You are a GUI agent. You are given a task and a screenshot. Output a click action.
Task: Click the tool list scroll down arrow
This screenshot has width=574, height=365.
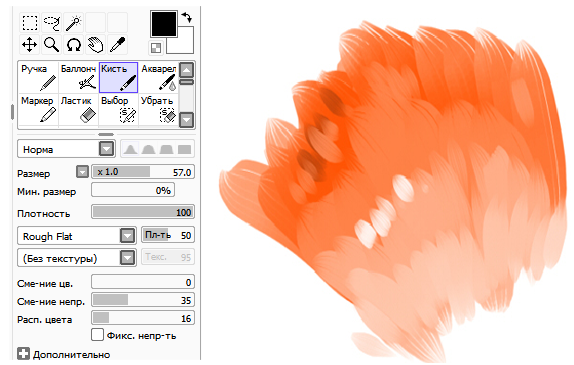pyautogui.click(x=187, y=120)
